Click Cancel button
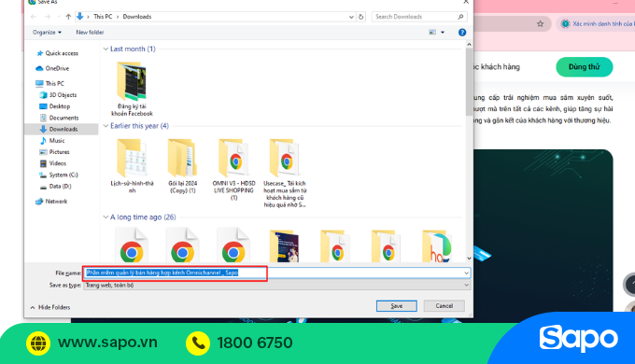 tap(444, 306)
